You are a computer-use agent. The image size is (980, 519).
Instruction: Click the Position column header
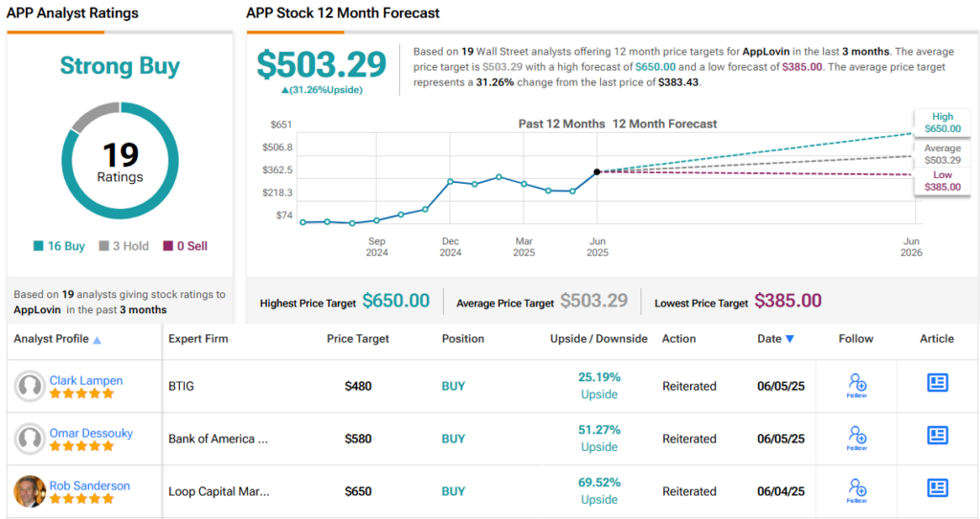coord(463,338)
